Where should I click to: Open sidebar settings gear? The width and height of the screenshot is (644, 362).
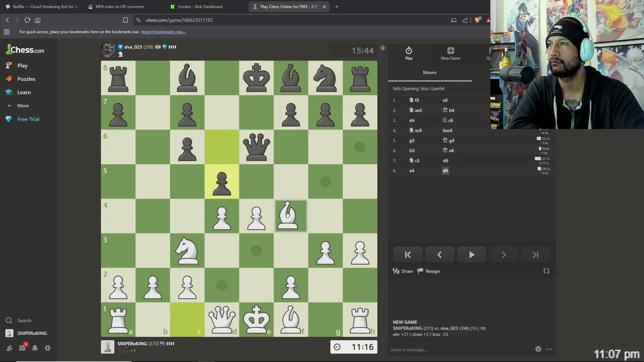pyautogui.click(x=47, y=348)
